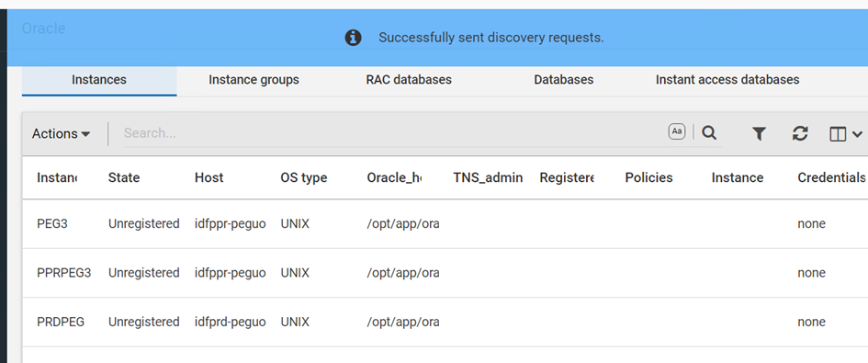This screenshot has height=363, width=868.
Task: Click the Oracle_h column header
Action: coord(394,177)
